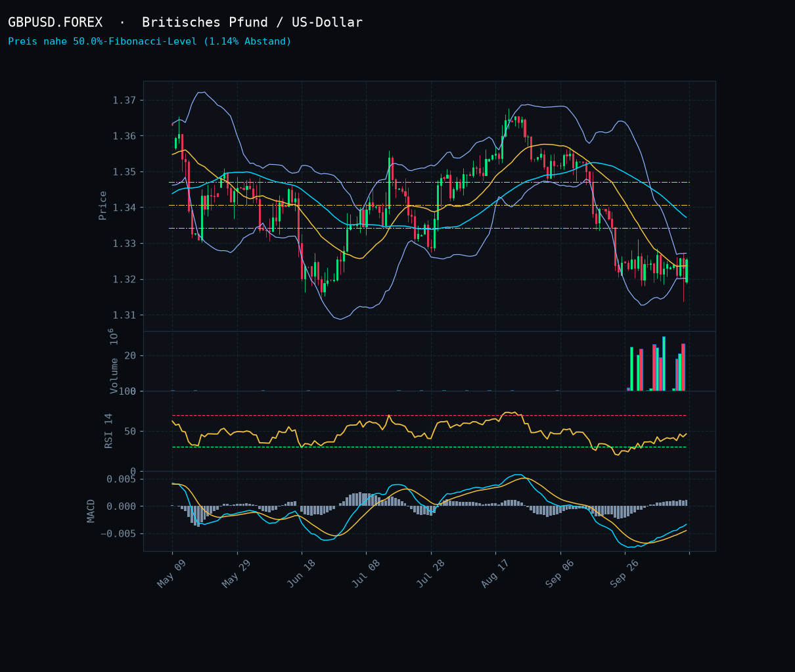
Task: Click the MACD 0.000 axis label
Action: 122,506
